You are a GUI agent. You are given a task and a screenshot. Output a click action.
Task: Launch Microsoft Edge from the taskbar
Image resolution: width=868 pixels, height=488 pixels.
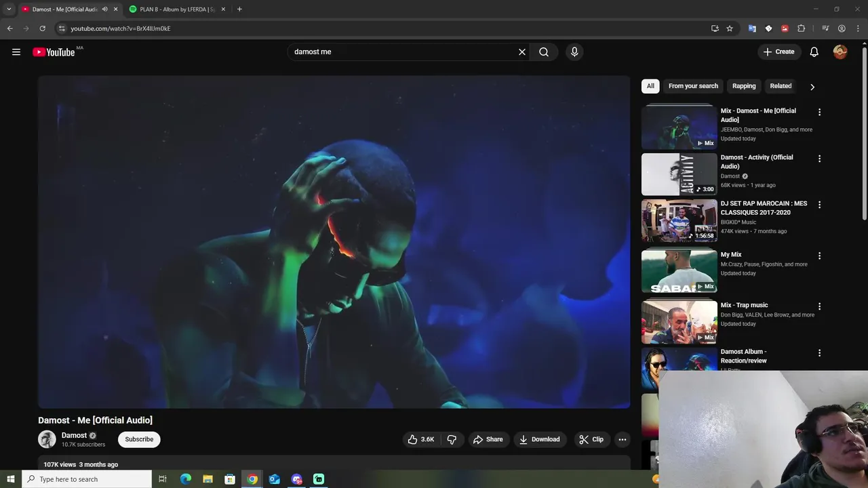pos(185,479)
